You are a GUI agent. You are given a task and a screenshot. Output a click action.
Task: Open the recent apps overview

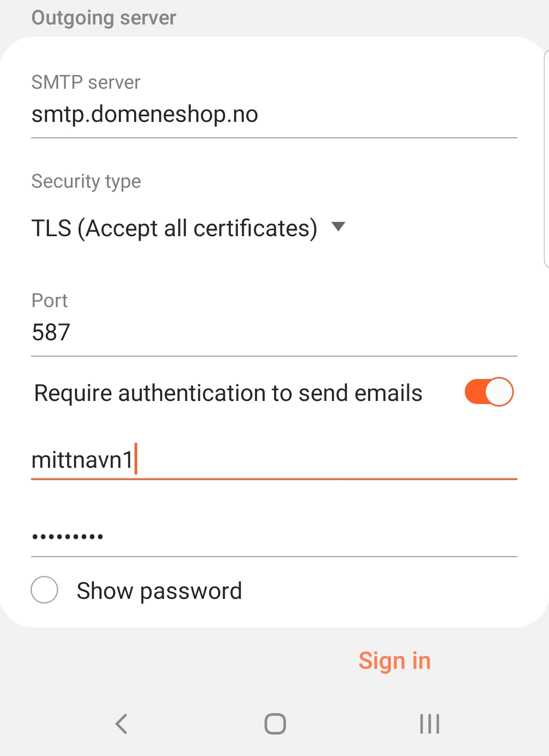click(429, 723)
